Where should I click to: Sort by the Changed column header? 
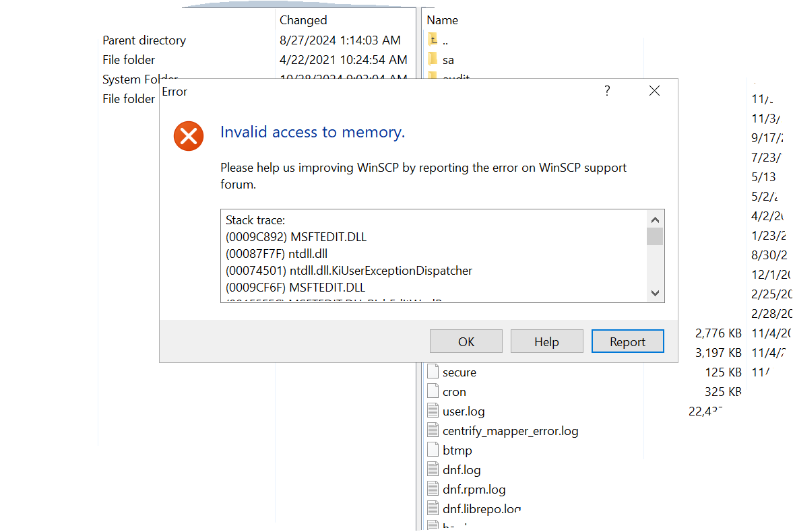click(x=303, y=20)
